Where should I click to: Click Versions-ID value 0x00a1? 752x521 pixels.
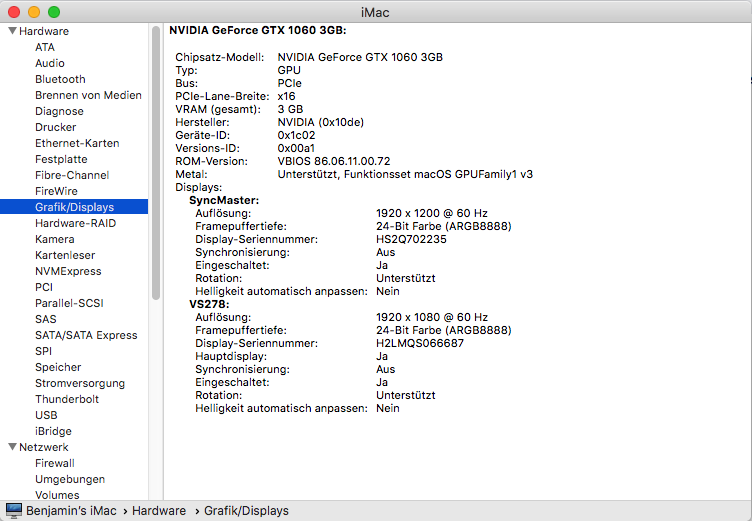(296, 148)
